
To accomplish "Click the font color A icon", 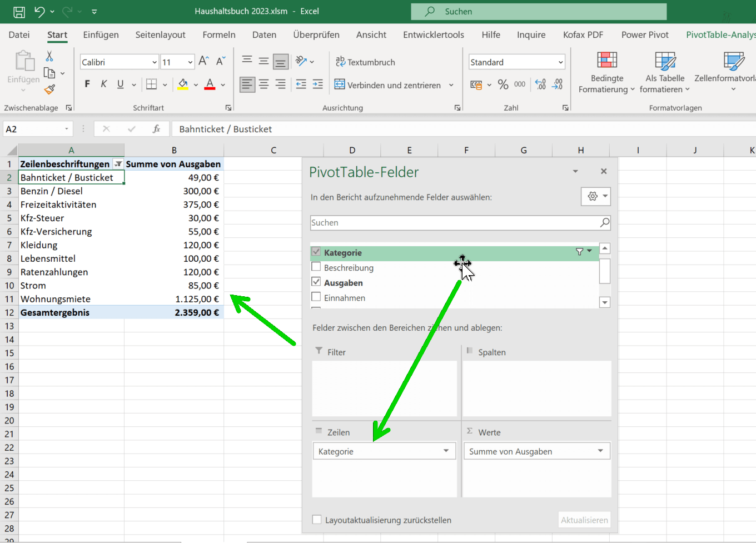I will [x=210, y=84].
